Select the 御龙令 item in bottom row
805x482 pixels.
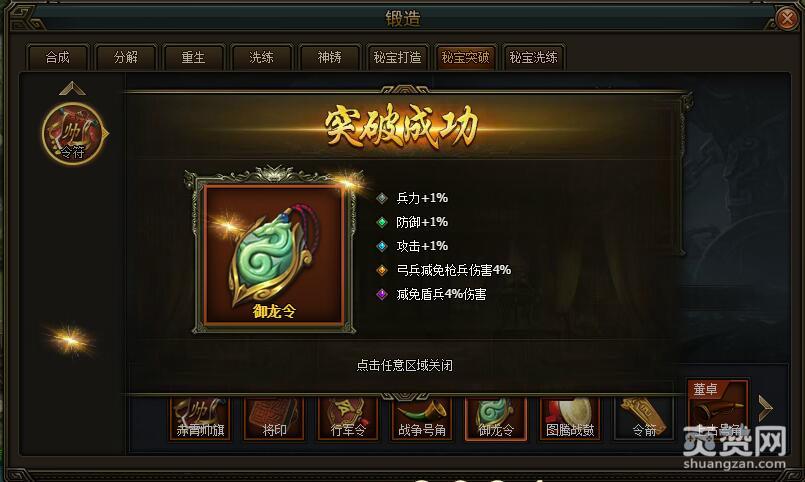tap(495, 418)
